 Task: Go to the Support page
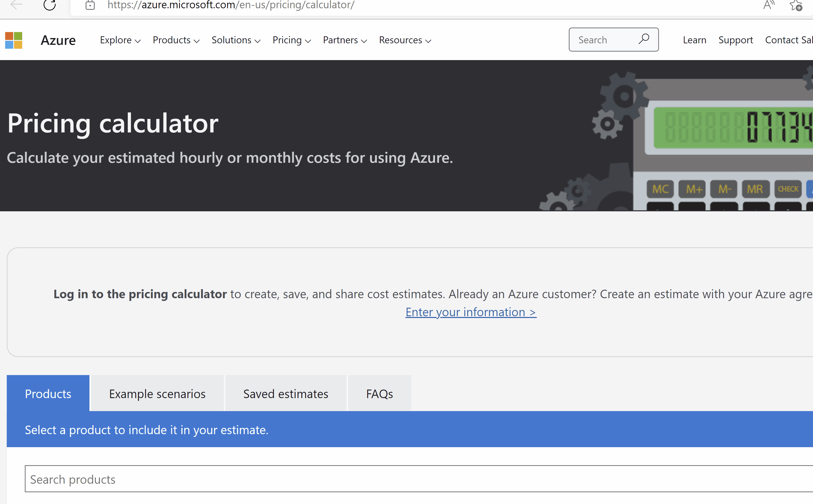pyautogui.click(x=736, y=40)
